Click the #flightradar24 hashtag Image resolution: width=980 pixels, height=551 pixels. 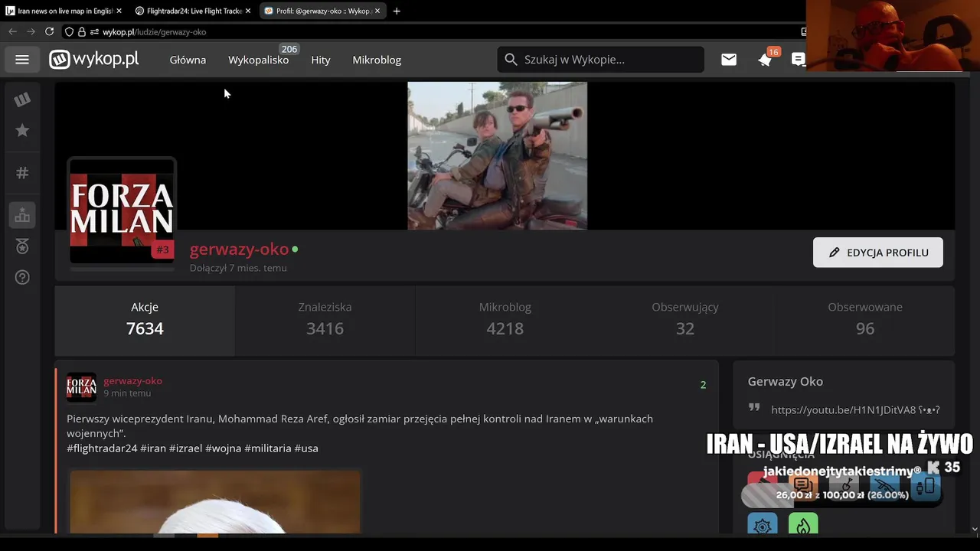102,448
